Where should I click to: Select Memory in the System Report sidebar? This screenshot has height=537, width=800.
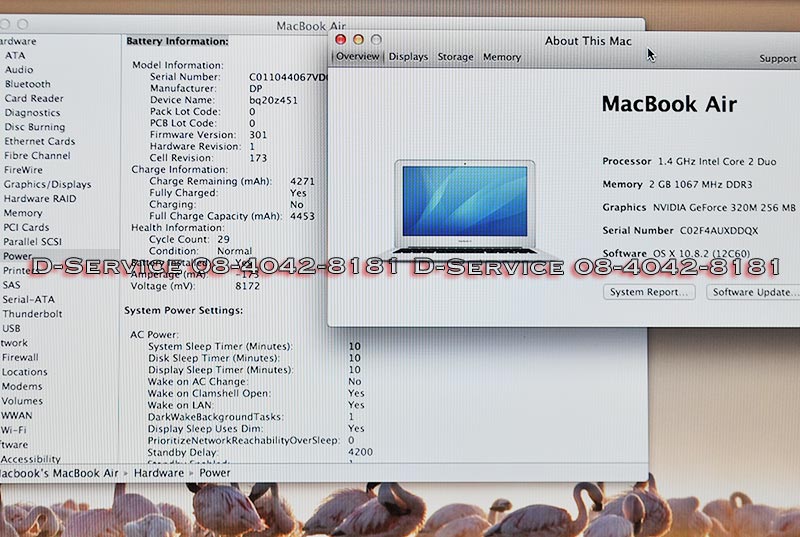(x=22, y=213)
